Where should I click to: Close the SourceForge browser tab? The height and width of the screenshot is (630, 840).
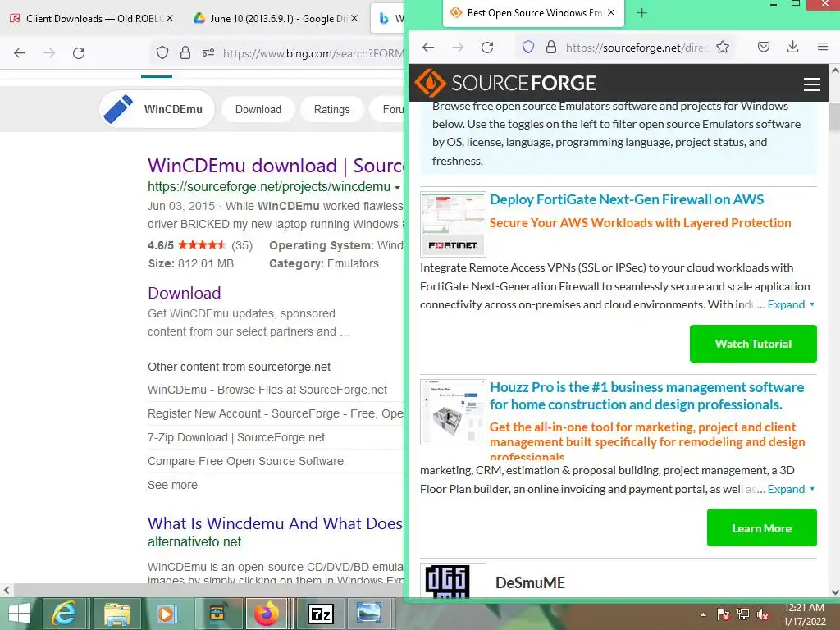point(611,12)
